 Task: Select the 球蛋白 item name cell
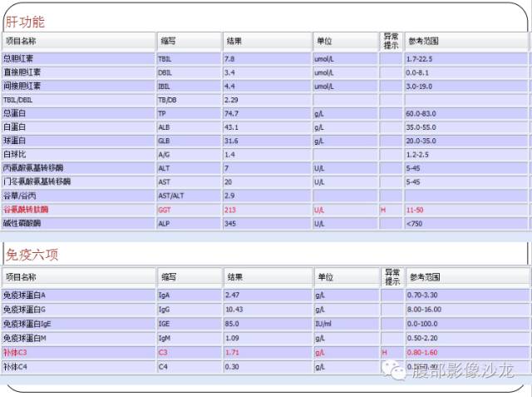coord(79,141)
